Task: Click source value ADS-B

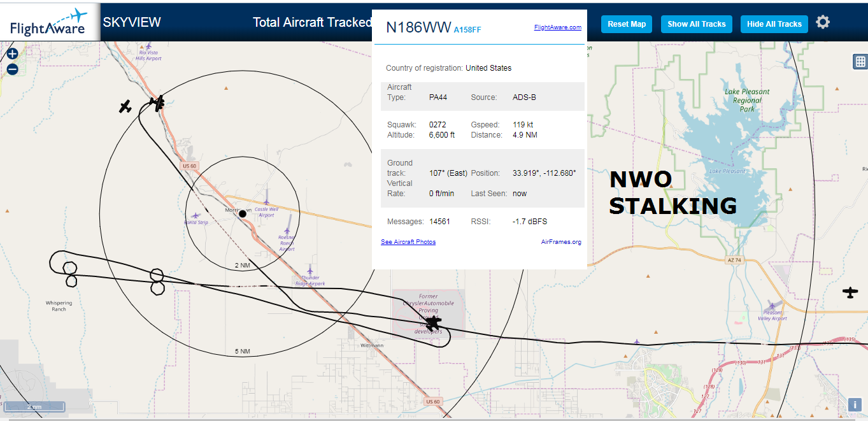Action: [524, 97]
